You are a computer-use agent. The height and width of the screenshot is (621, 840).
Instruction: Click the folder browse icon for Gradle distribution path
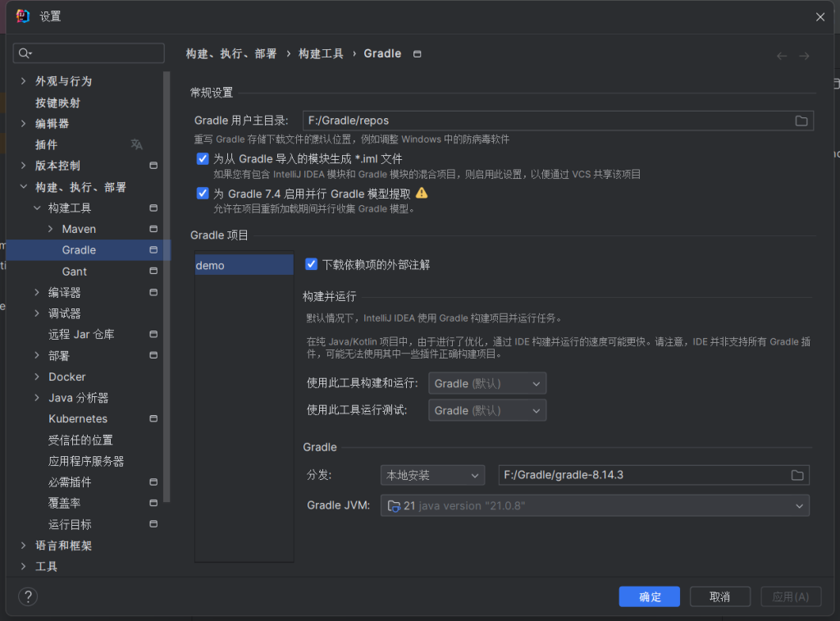click(x=797, y=475)
